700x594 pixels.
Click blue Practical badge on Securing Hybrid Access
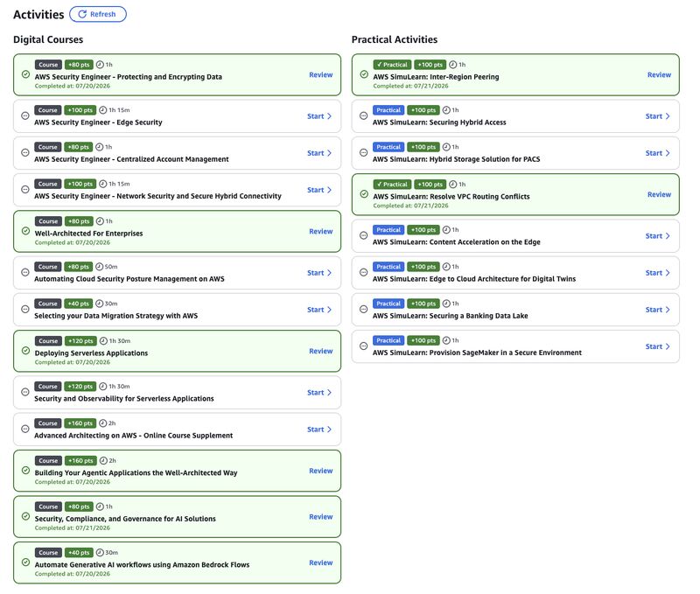[x=388, y=109]
